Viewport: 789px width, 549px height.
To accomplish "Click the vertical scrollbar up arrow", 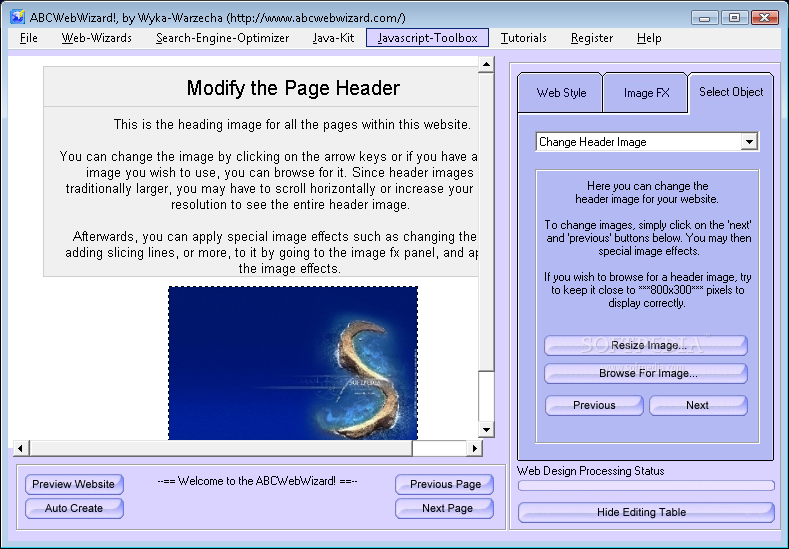I will click(x=486, y=64).
